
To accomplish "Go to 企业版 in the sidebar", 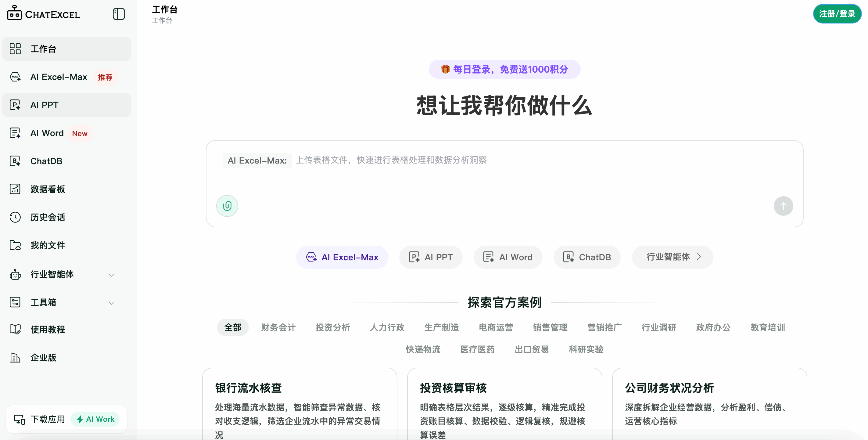I will [x=66, y=357].
